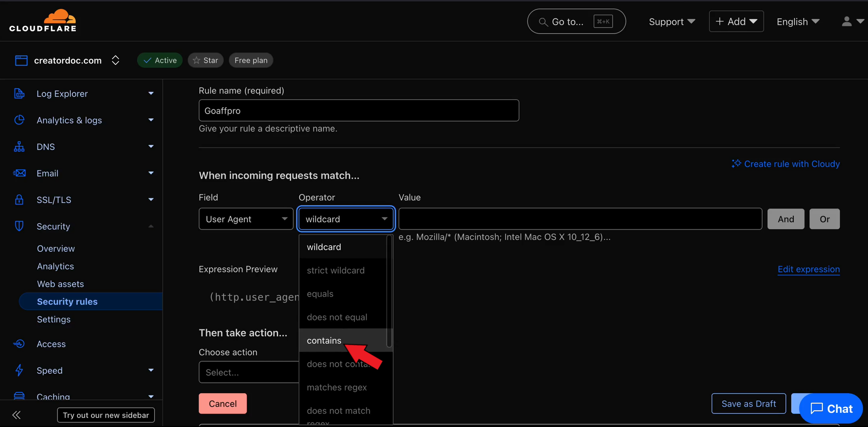
Task: Click the SSL/TLS padlock icon
Action: (19, 200)
